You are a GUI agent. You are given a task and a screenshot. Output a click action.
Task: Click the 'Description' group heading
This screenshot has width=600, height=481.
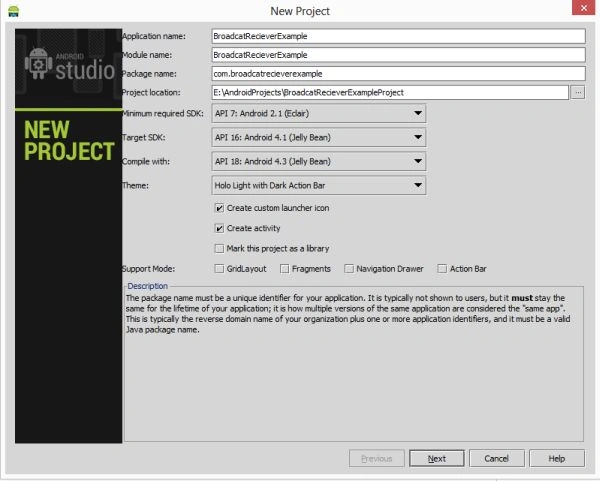(x=147, y=286)
